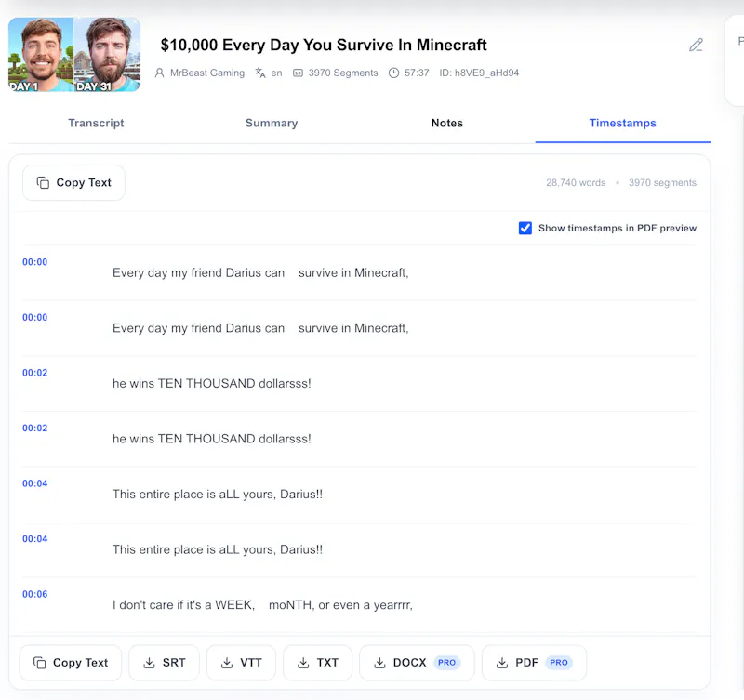This screenshot has height=700, width=744.
Task: Switch to the Transcript tab
Action: coord(96,123)
